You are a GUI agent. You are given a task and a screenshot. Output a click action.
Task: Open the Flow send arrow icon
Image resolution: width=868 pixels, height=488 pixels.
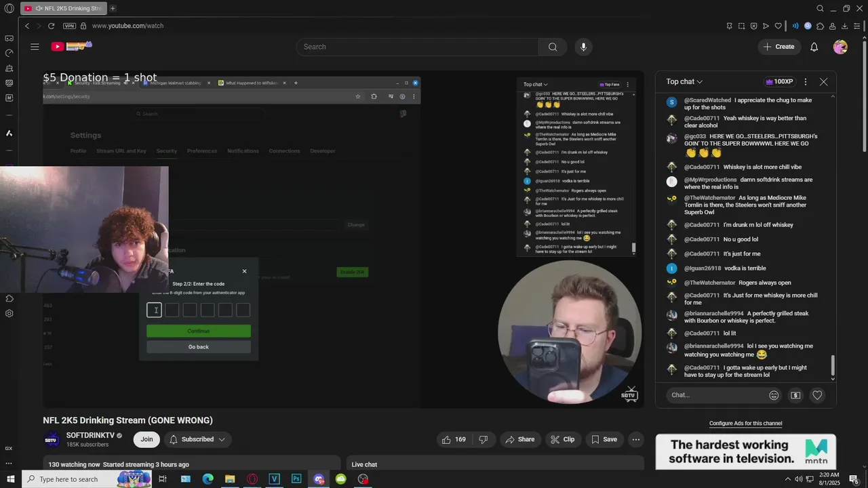click(x=766, y=26)
